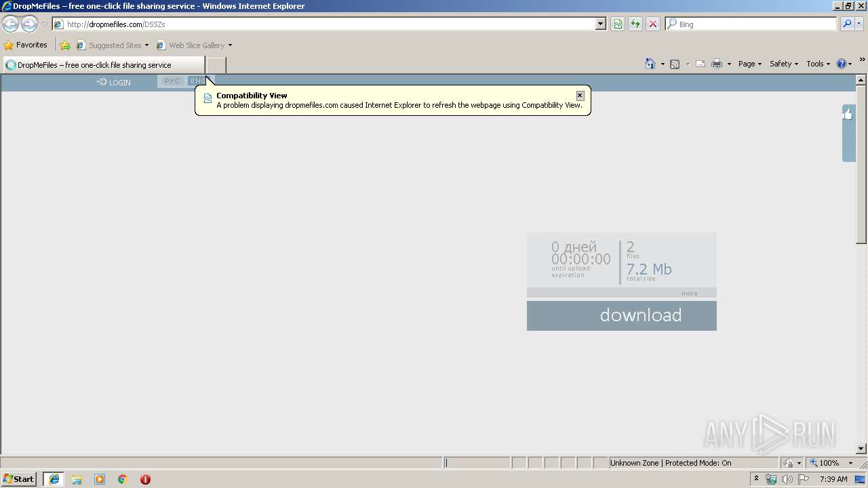868x488 pixels.
Task: Click the browser Back arrow button
Action: click(x=10, y=24)
